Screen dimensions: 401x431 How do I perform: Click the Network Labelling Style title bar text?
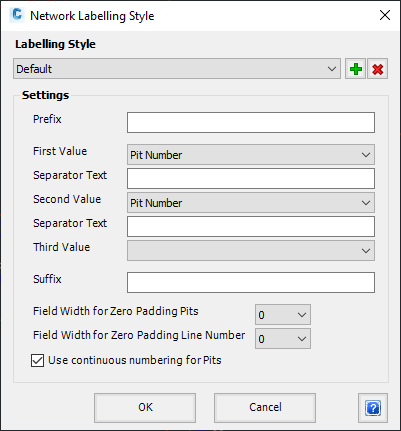coord(92,16)
